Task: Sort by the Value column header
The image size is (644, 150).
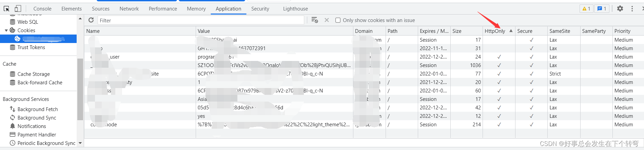Action: coord(274,31)
